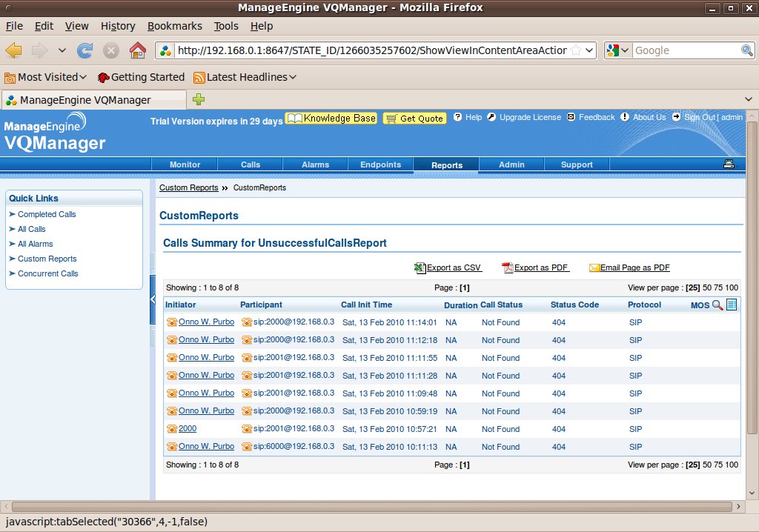Set view per page to 50
The width and height of the screenshot is (759, 532).
click(x=707, y=287)
